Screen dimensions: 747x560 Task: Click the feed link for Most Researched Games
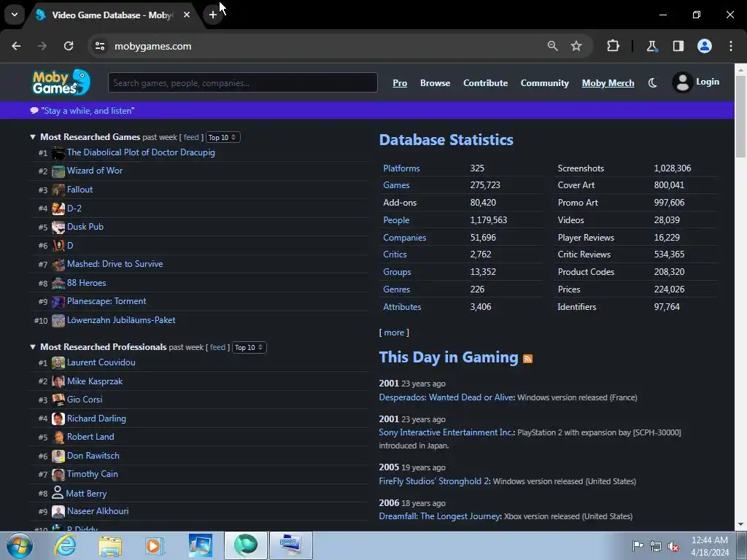[191, 138]
